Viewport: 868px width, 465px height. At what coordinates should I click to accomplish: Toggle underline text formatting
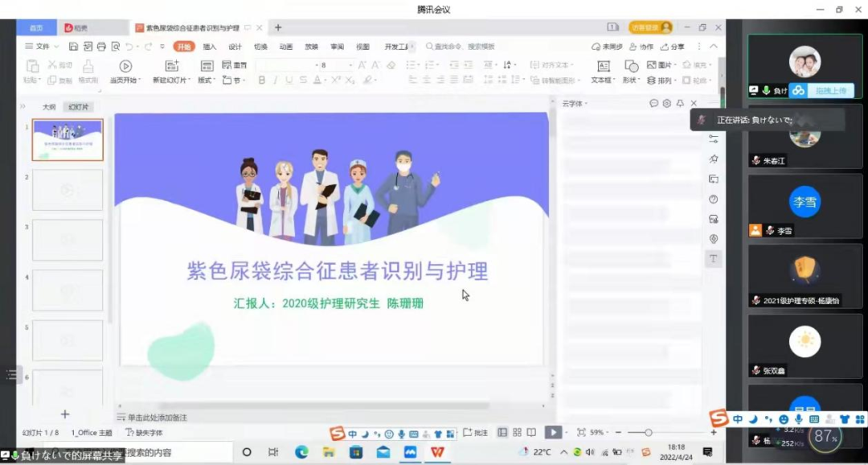289,80
